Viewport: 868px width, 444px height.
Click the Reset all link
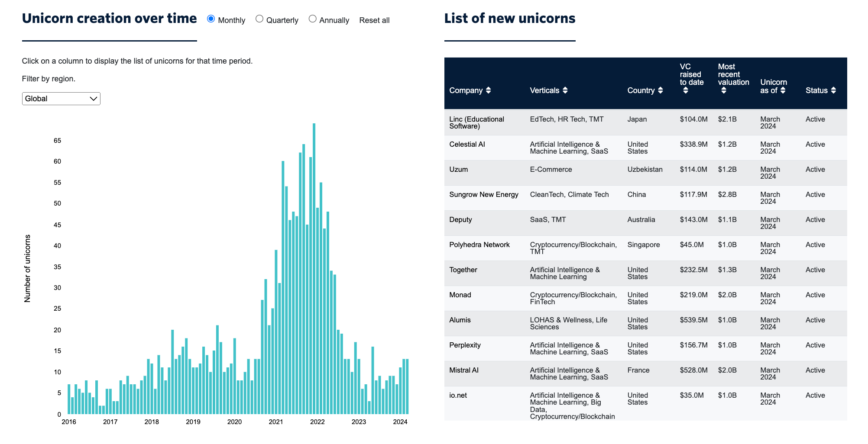click(x=374, y=20)
